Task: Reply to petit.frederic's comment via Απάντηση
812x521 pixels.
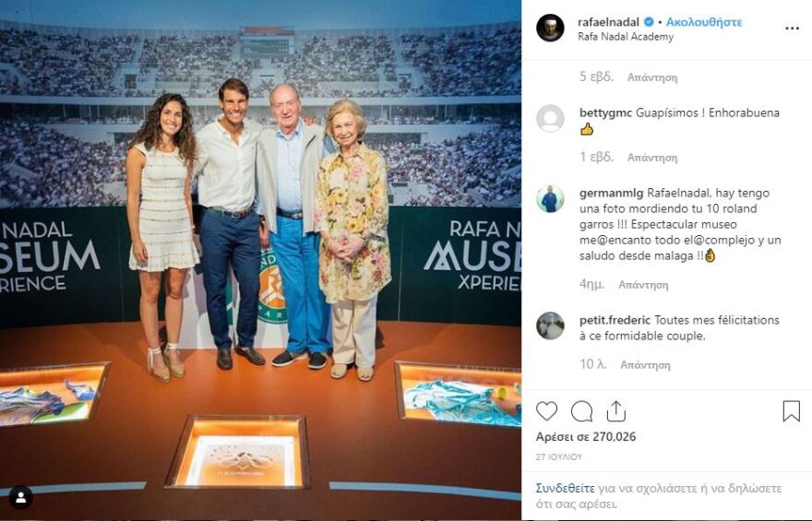Action: click(x=645, y=365)
